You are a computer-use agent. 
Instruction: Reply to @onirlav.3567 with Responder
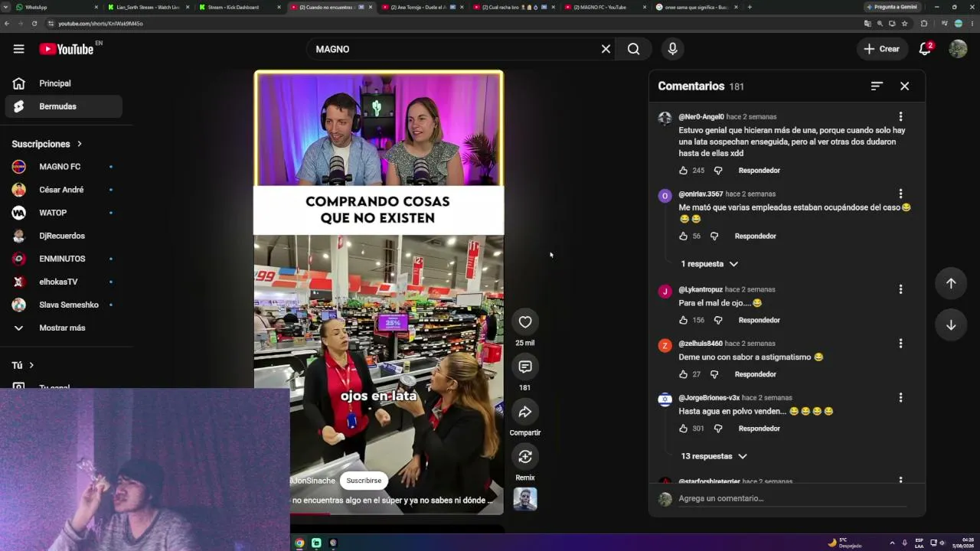point(755,236)
